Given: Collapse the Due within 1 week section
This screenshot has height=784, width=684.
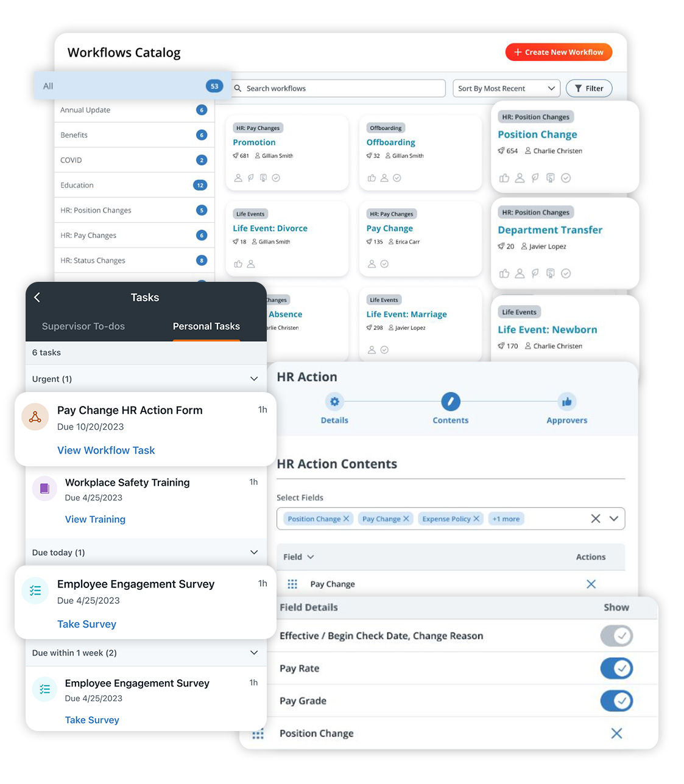Looking at the screenshot, I should [254, 653].
